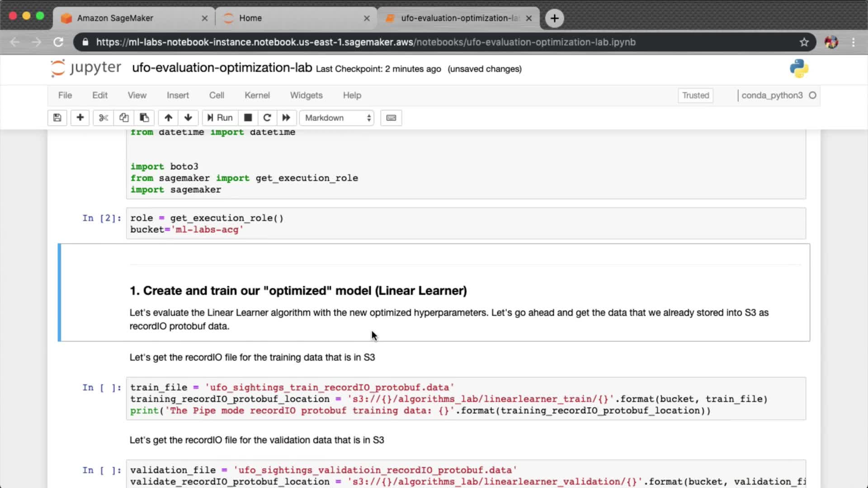868x488 pixels.
Task: Open the Markdown cell type dropdown
Action: tap(337, 118)
